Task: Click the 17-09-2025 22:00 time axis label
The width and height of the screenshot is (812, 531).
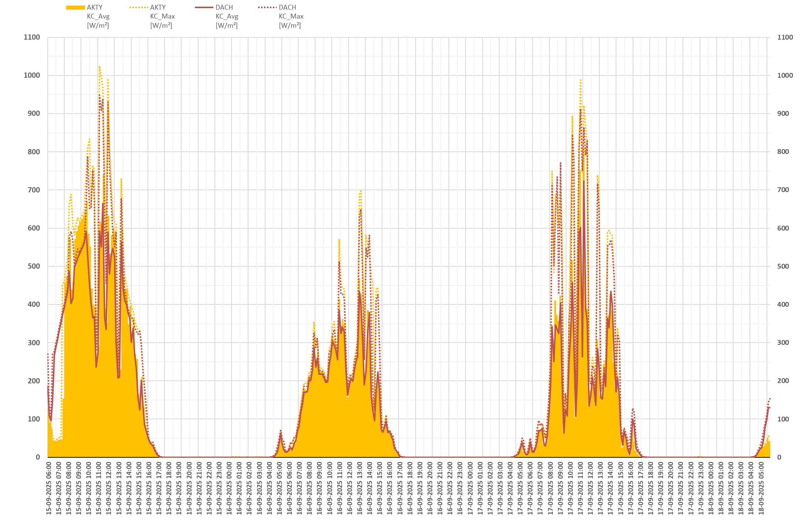Action: pyautogui.click(x=691, y=488)
